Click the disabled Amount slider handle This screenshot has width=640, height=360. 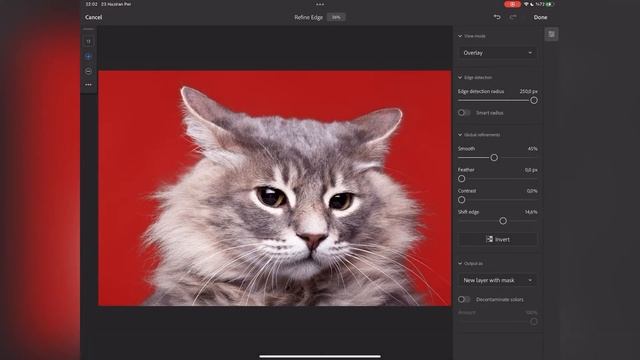coord(533,322)
